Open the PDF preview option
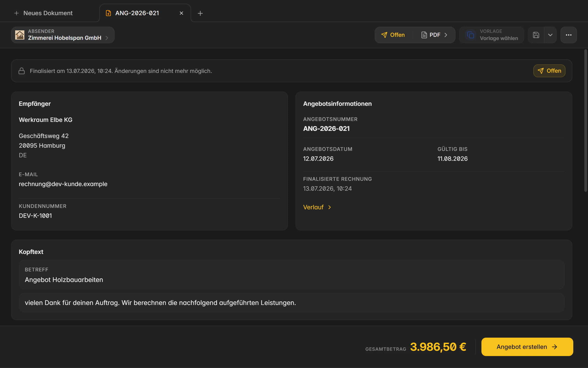Viewport: 588px width, 368px height. [434, 35]
